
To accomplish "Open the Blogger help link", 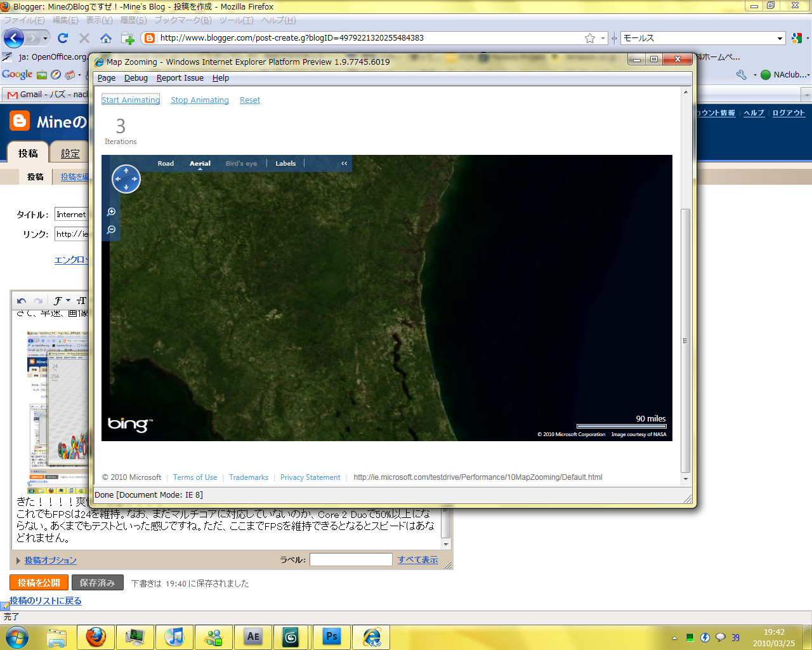I will tap(754, 113).
